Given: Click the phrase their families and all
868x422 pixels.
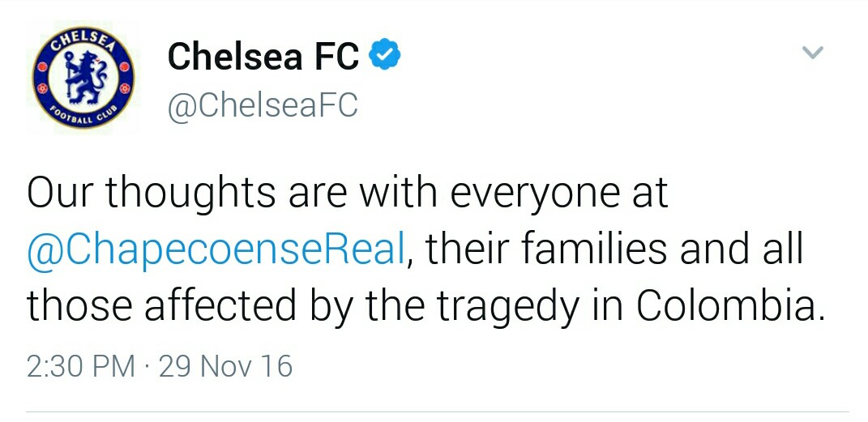Looking at the screenshot, I should pos(614,251).
